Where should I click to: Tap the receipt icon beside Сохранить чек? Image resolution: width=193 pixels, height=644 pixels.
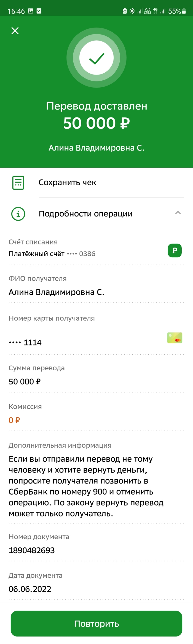pos(18,183)
